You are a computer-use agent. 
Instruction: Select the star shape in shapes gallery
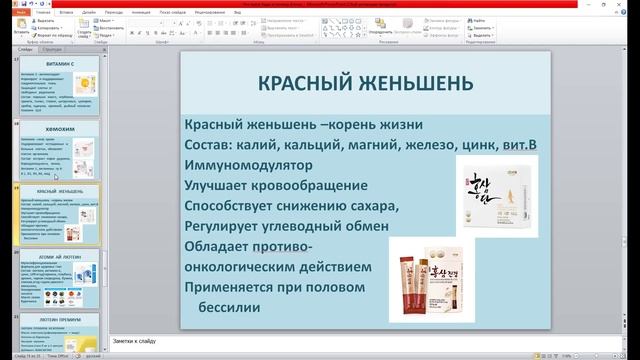[x=358, y=35]
